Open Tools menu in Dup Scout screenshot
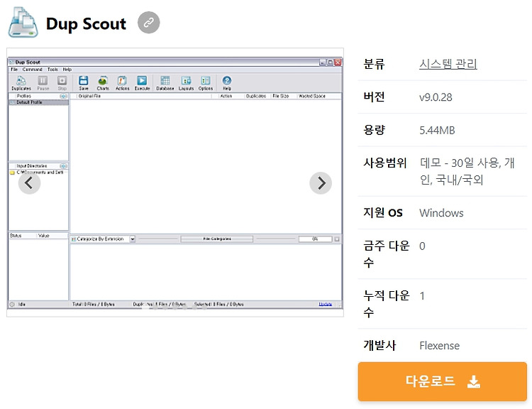 (x=52, y=70)
